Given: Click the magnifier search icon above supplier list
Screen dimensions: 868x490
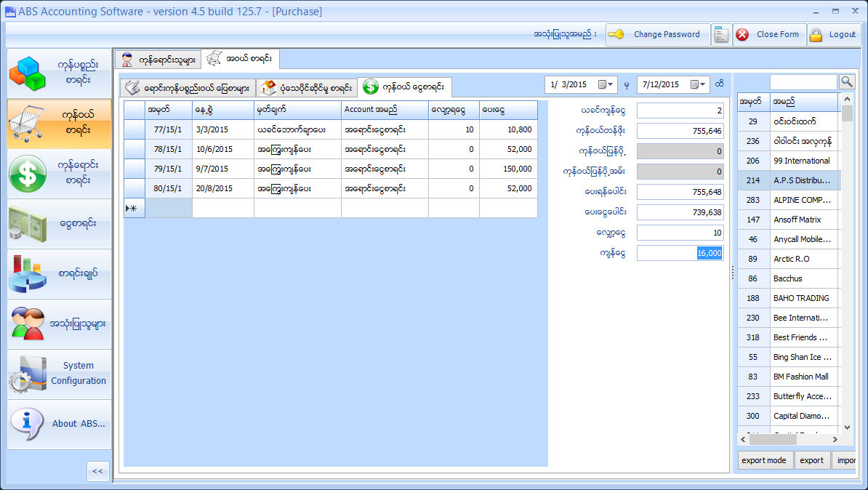Looking at the screenshot, I should (846, 81).
